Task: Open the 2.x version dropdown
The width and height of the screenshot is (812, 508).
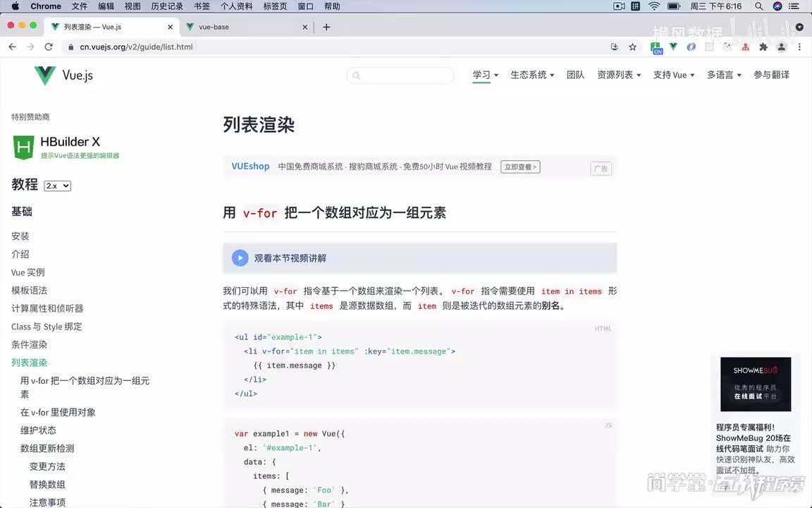Action: point(57,186)
